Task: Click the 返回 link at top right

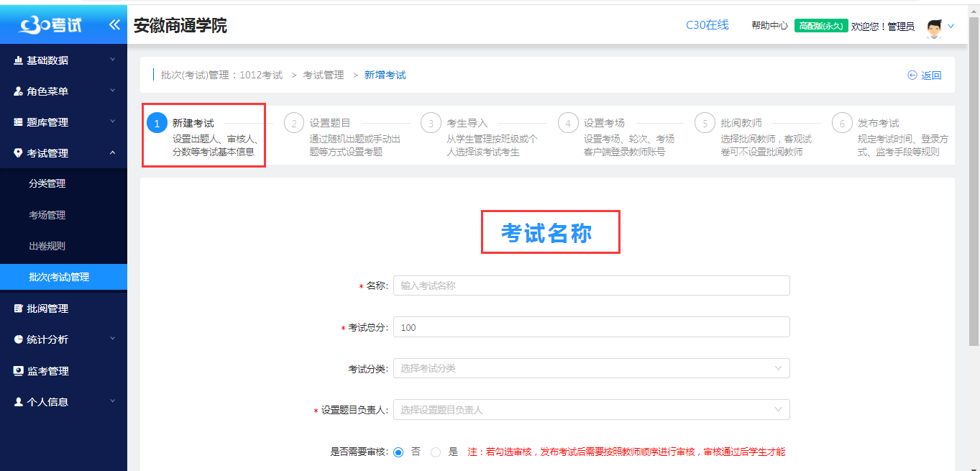Action: [925, 75]
